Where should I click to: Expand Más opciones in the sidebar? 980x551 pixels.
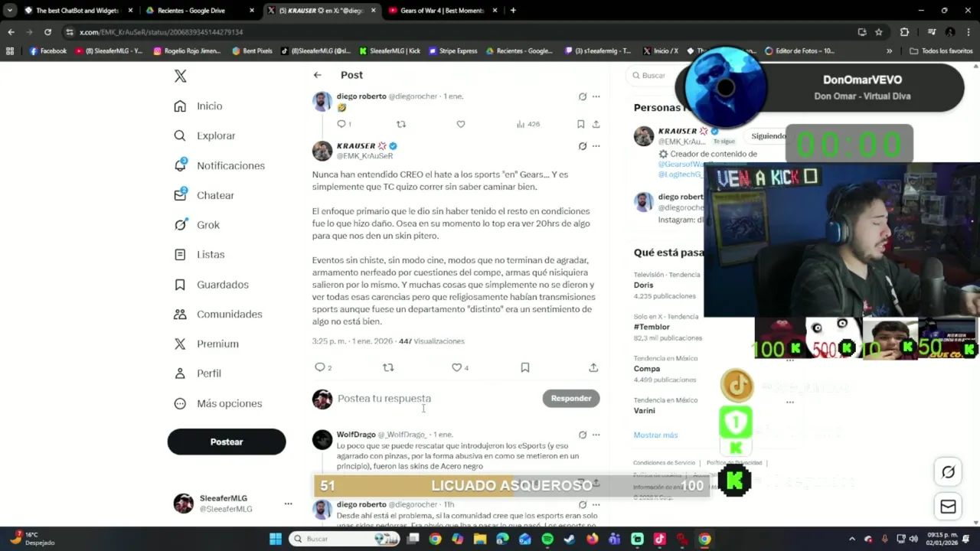click(218, 403)
